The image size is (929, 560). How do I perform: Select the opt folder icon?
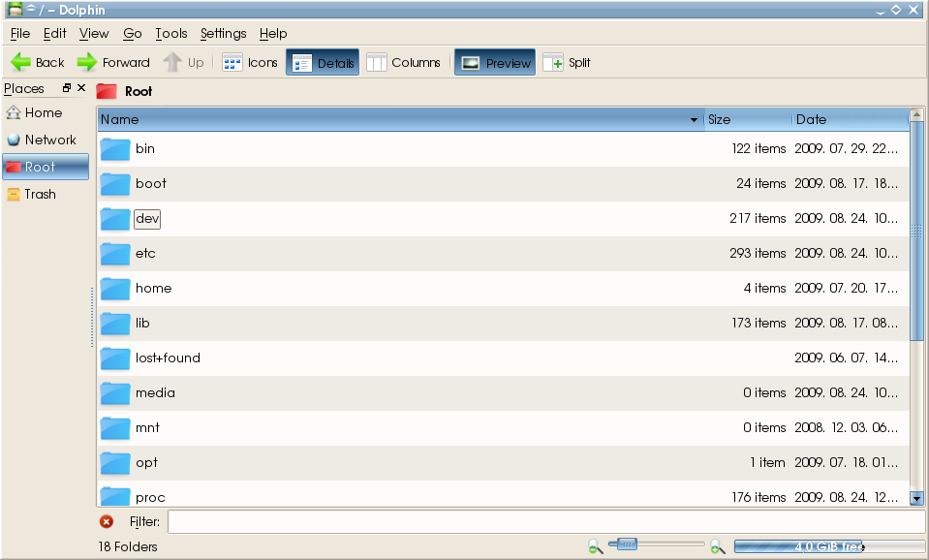[115, 464]
